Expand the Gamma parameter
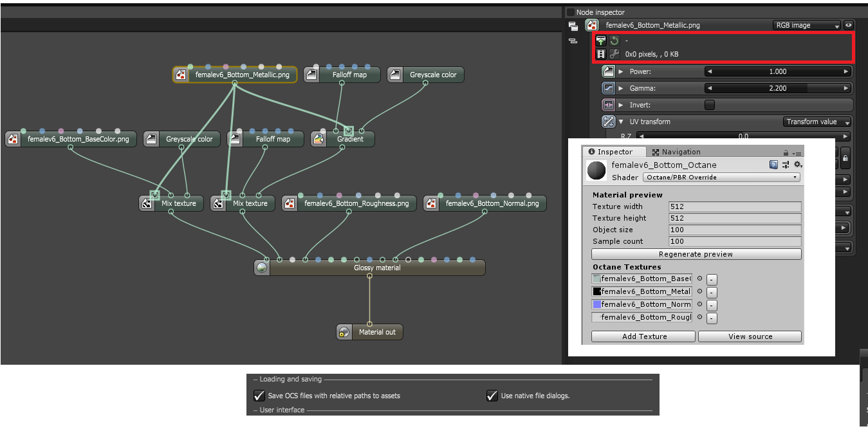 coord(621,88)
